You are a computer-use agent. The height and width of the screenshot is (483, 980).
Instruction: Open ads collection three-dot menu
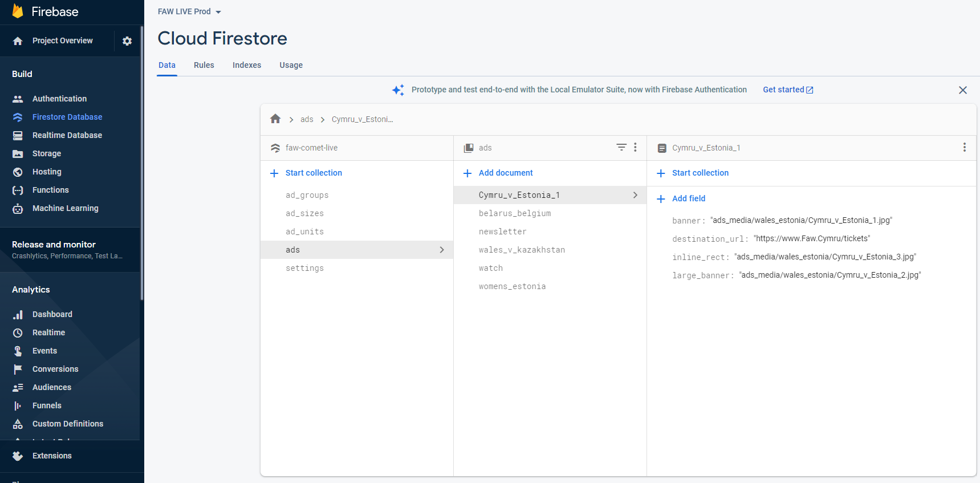tap(635, 147)
